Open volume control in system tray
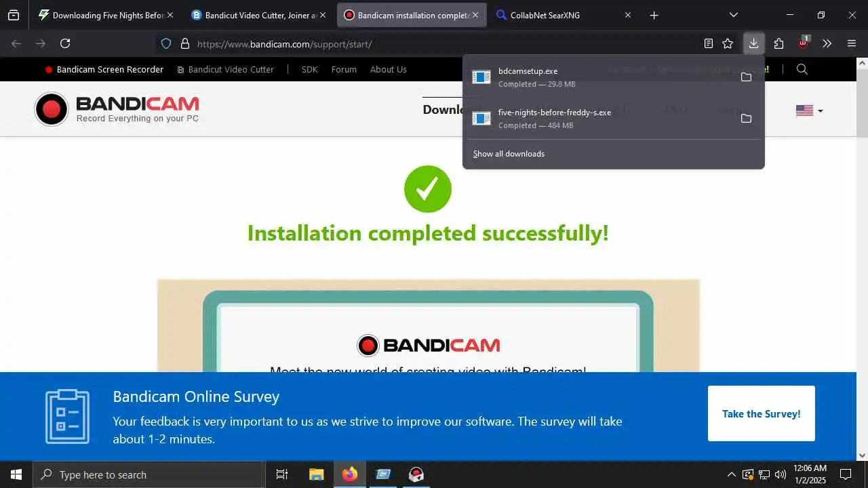Screen dimensions: 868x488 click(x=781, y=474)
